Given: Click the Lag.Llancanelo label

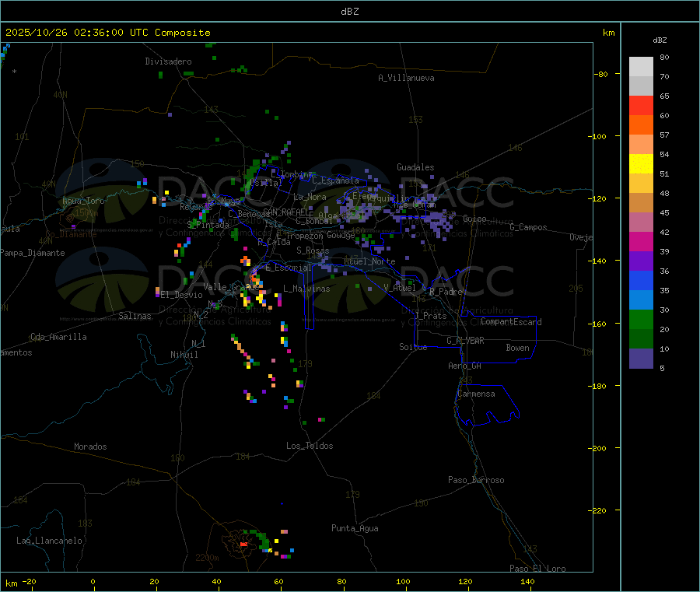Looking at the screenshot, I should [49, 541].
